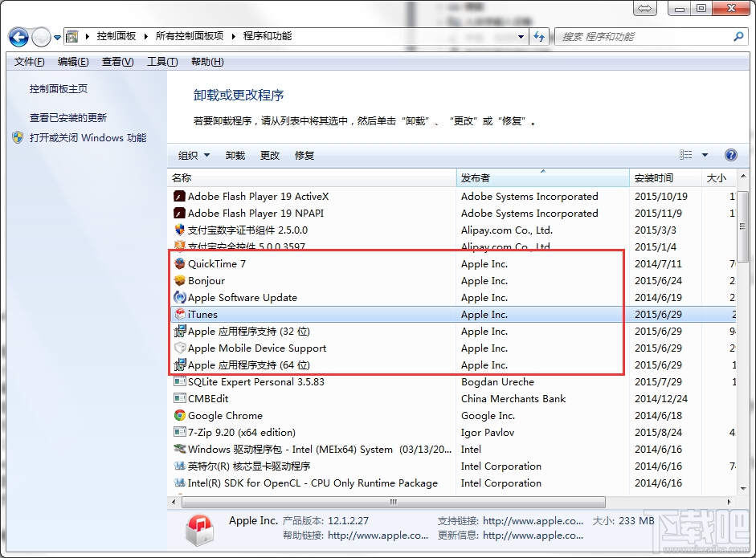The image size is (756, 558).
Task: Open 查看已安装的更新 link
Action: coord(68,117)
